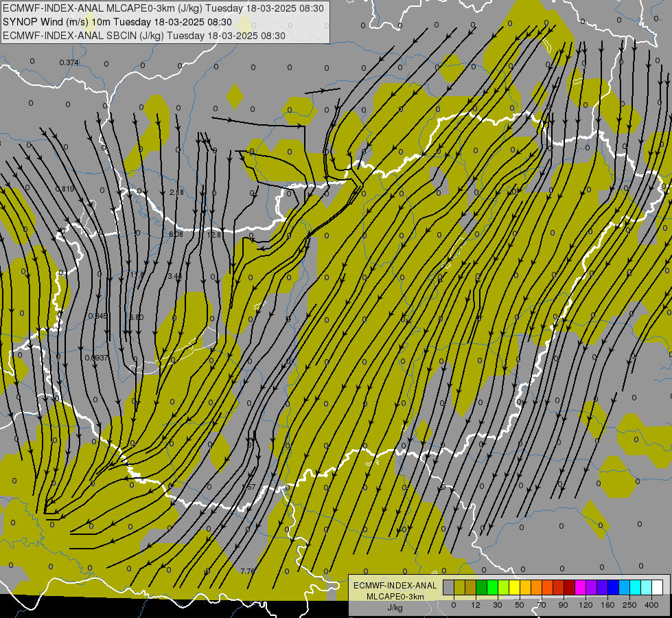Click the map value 0.374
Image resolution: width=672 pixels, height=618 pixels.
[x=69, y=62]
